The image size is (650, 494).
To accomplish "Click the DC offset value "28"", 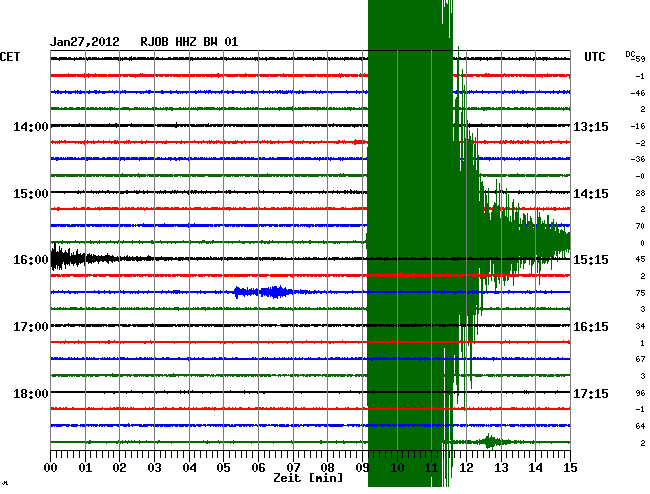I will pos(640,193).
